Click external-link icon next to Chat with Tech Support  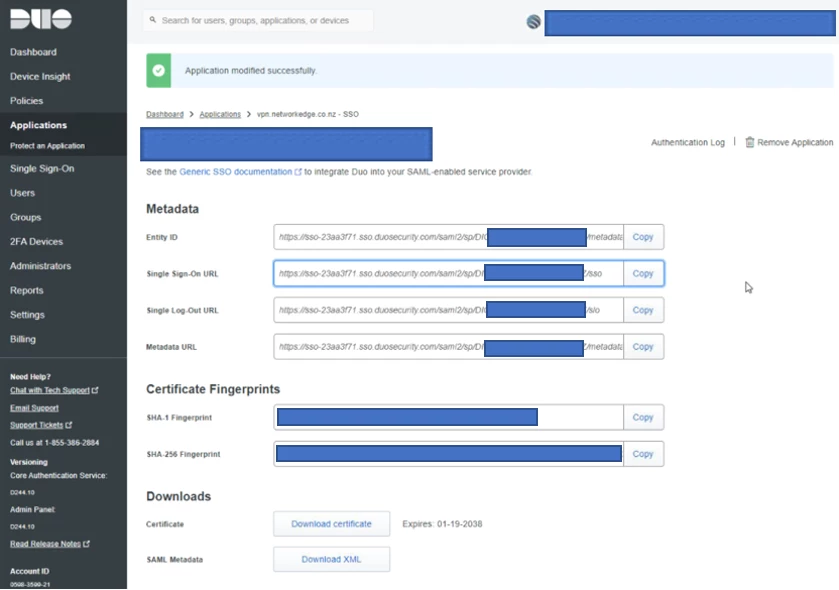(x=95, y=390)
